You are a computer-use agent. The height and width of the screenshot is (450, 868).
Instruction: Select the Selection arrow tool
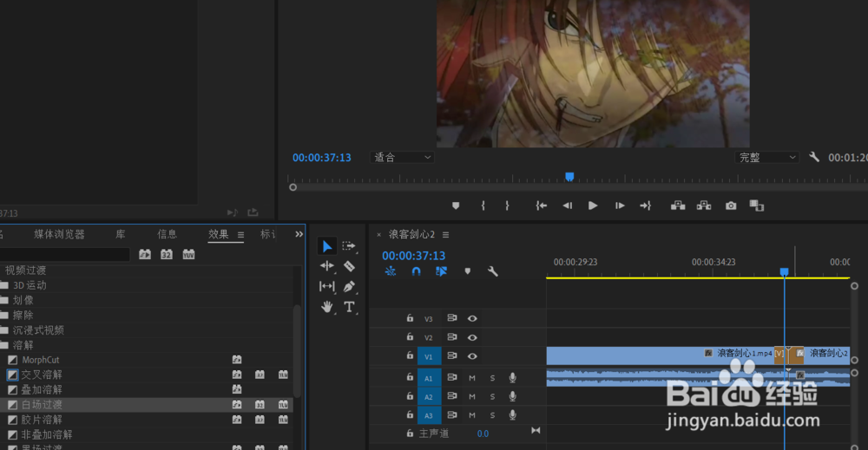pyautogui.click(x=327, y=246)
